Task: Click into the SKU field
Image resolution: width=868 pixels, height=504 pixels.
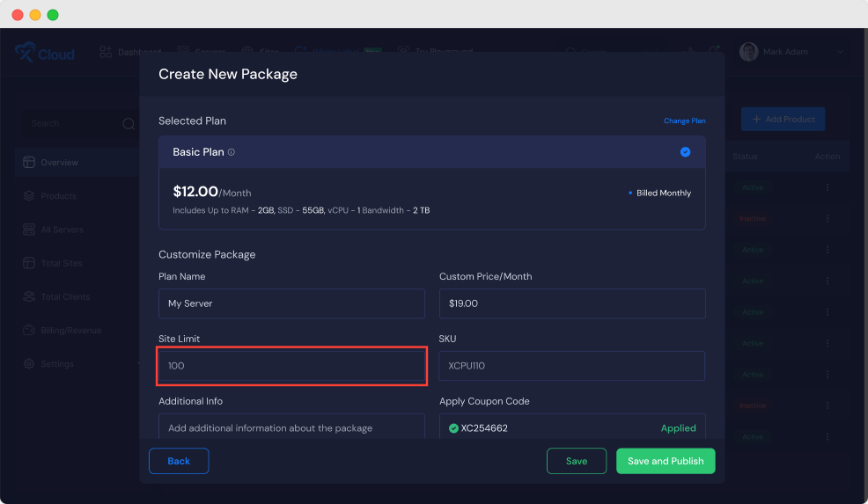Action: pyautogui.click(x=571, y=366)
